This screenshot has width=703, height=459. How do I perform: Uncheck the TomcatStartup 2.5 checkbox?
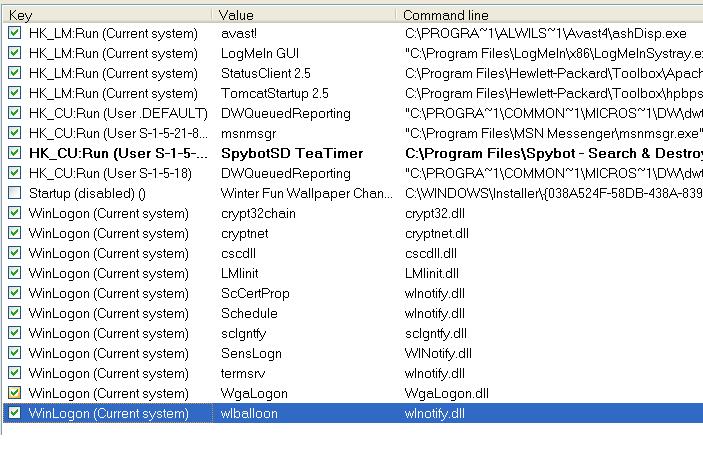14,93
